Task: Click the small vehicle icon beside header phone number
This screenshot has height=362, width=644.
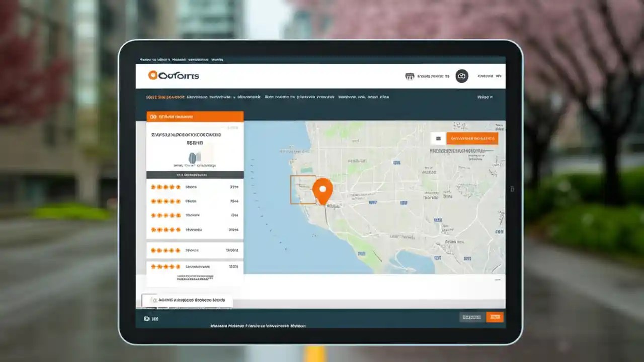Action: [x=410, y=76]
